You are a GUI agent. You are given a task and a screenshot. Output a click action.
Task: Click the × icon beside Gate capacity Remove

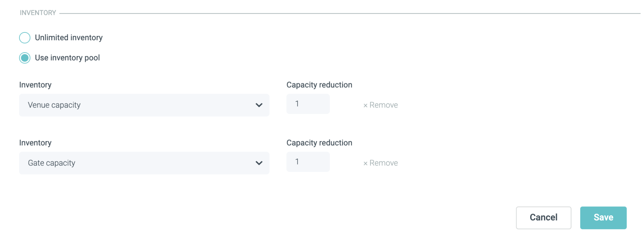coord(365,164)
